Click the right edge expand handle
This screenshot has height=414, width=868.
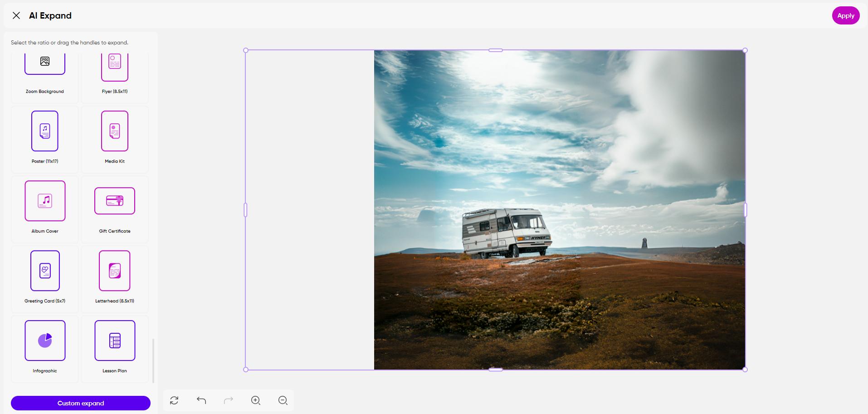click(745, 209)
